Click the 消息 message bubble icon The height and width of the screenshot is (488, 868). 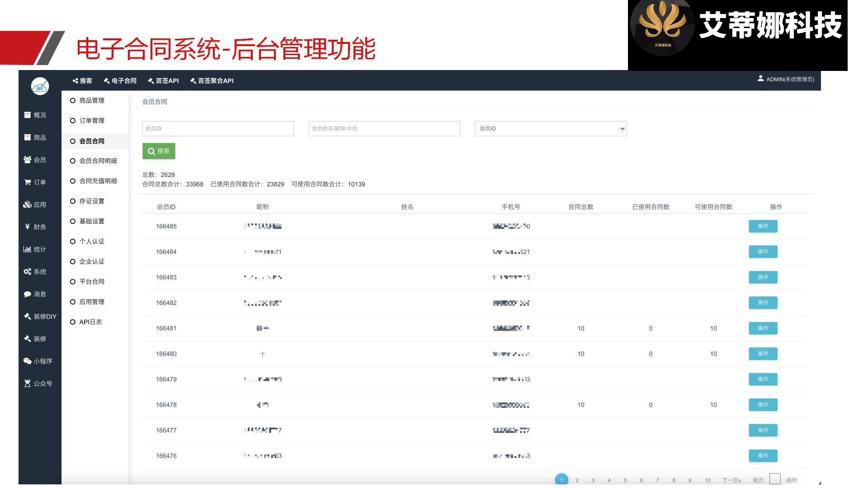tap(28, 294)
